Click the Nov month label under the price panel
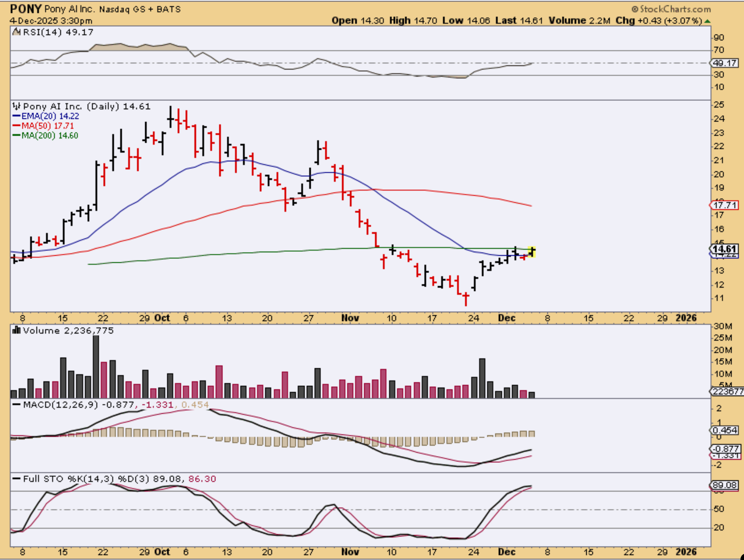This screenshot has width=744, height=560. click(350, 318)
